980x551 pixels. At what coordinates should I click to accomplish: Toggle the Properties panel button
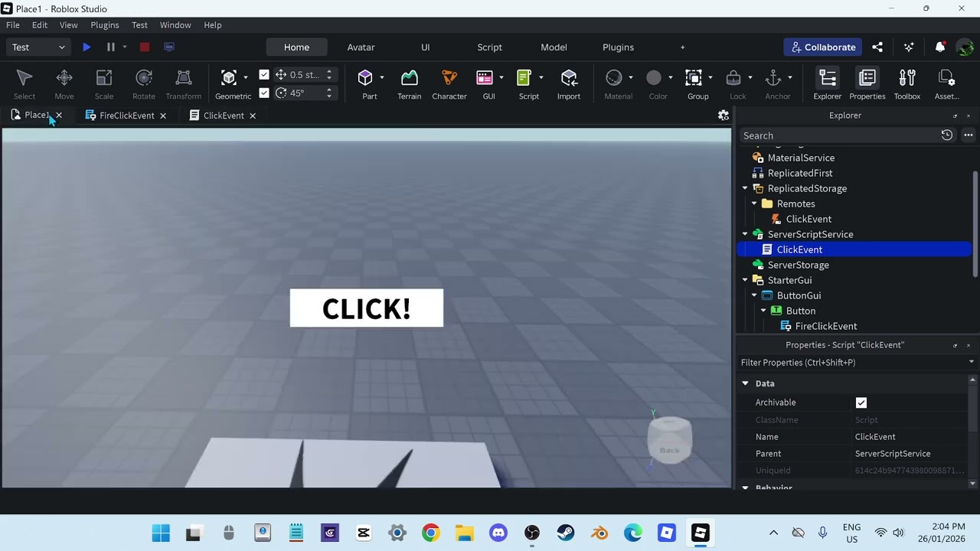pyautogui.click(x=867, y=84)
